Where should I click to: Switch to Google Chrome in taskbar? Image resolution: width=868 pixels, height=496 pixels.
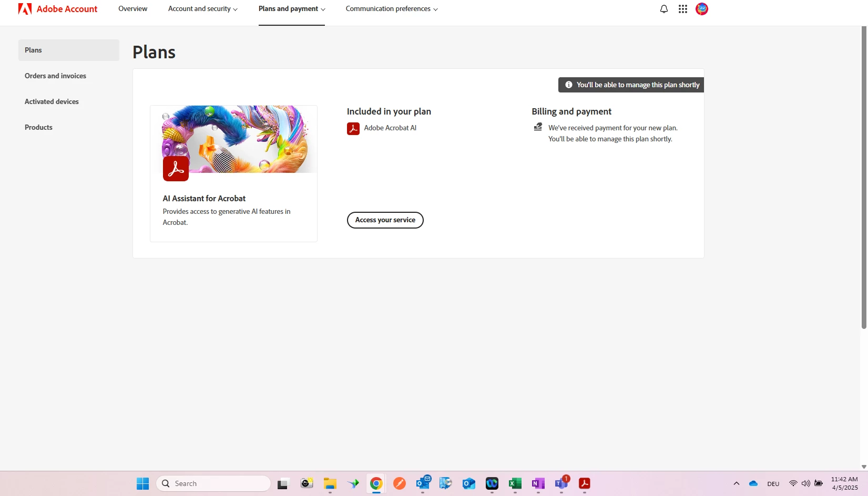click(x=376, y=483)
